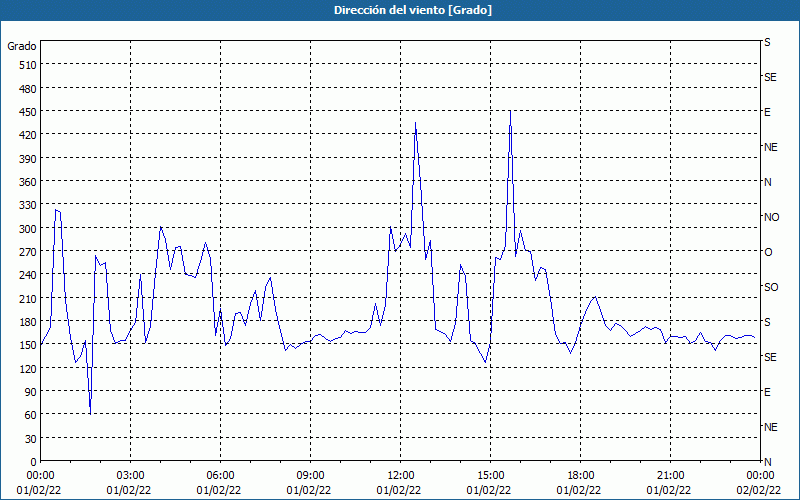Select the "06:00" time axis label
Screen dimensions: 800x500
(x=220, y=476)
